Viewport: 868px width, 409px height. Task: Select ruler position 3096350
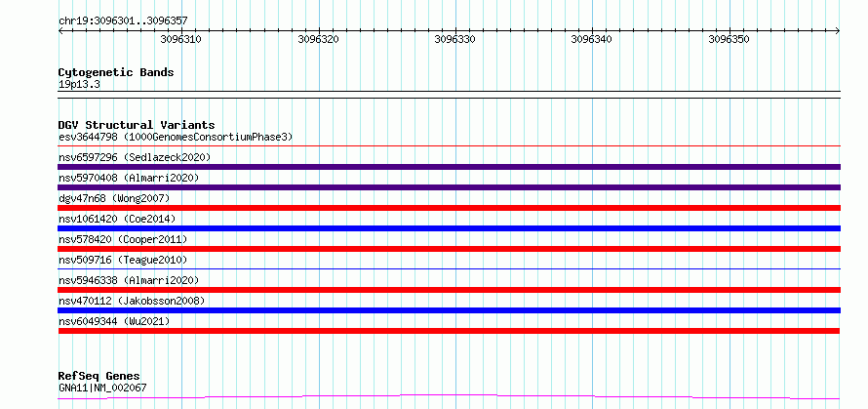(x=730, y=39)
